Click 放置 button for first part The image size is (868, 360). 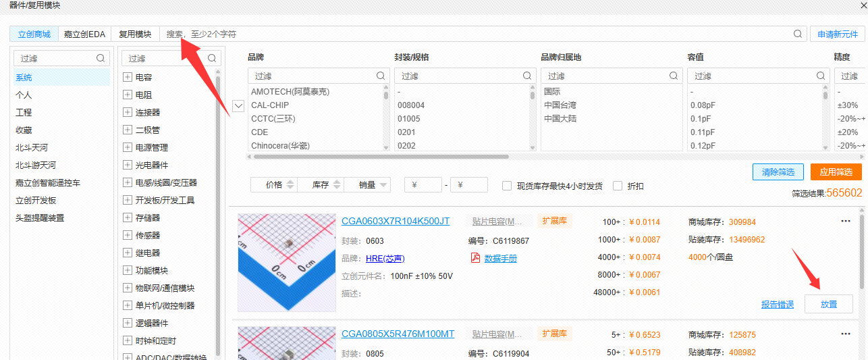click(828, 304)
